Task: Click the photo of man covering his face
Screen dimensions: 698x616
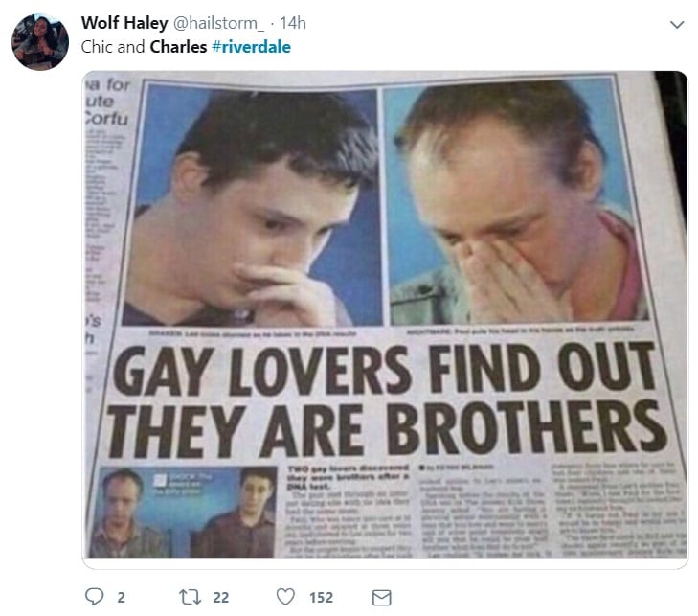Action: 516,200
